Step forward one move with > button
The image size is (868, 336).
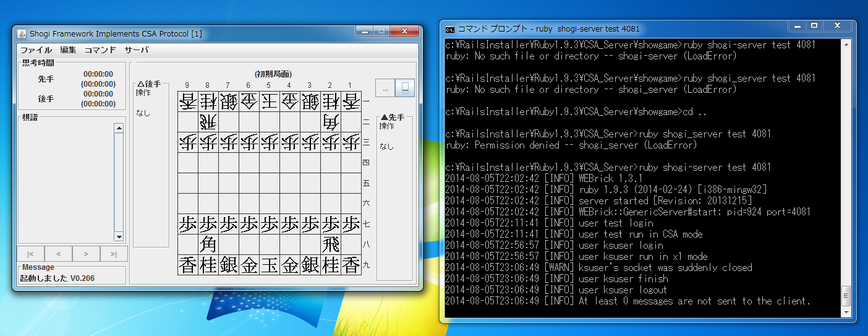coord(86,253)
